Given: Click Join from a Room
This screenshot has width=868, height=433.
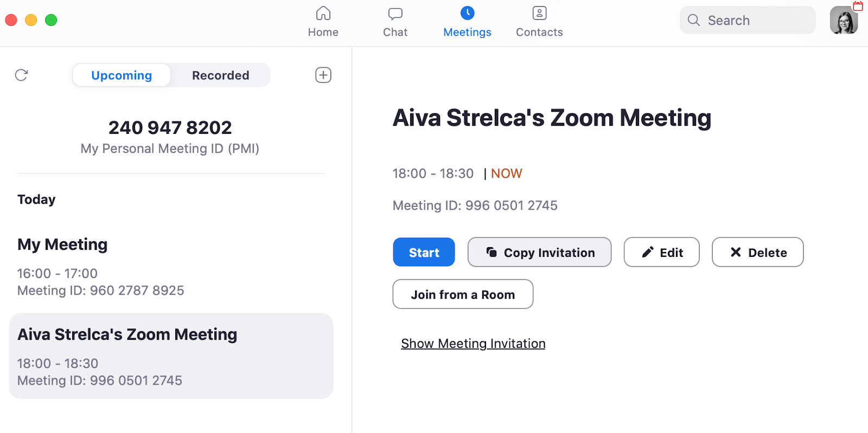Looking at the screenshot, I should [463, 294].
